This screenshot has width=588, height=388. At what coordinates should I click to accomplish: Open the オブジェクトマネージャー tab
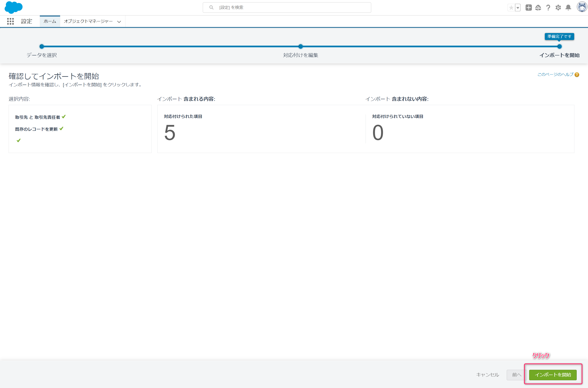click(88, 21)
